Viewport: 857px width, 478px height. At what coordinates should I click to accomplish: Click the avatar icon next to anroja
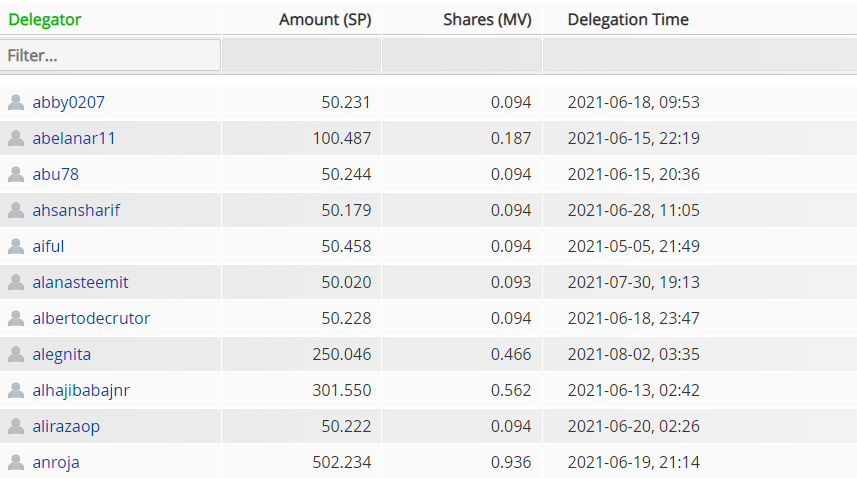click(x=16, y=462)
